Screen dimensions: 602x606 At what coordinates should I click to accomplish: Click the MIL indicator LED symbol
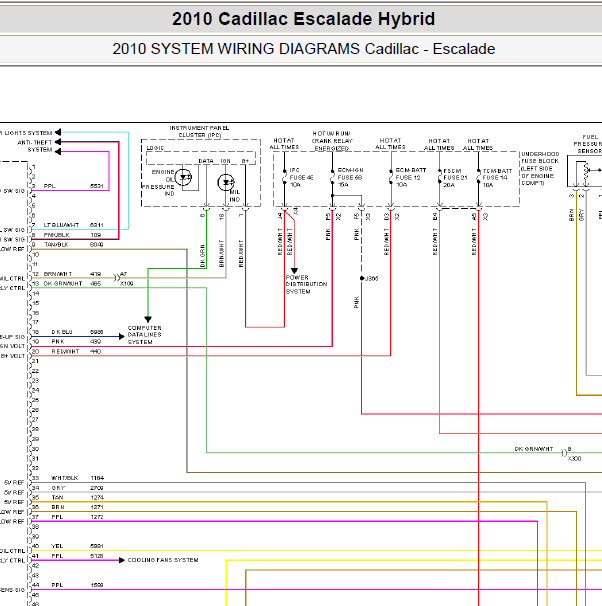click(226, 182)
